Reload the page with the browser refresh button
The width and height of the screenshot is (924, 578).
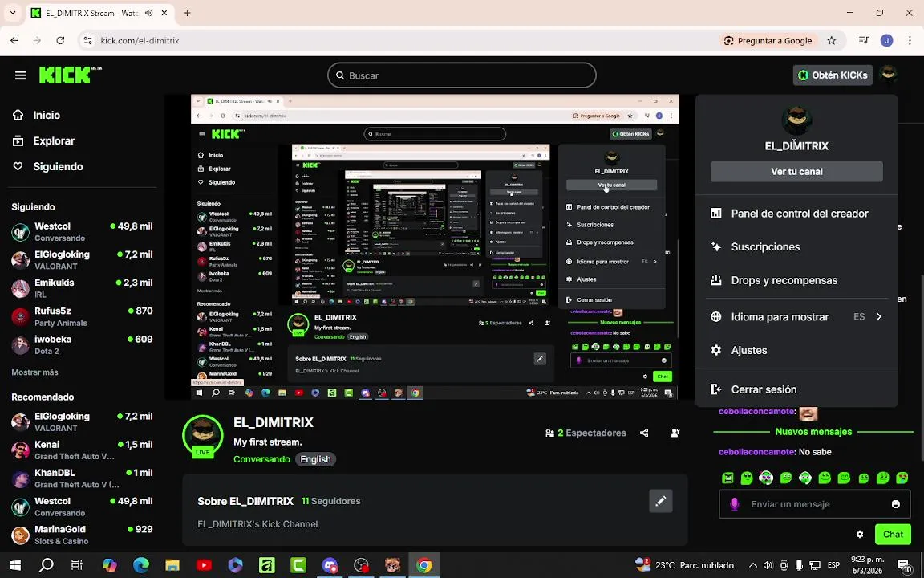[60, 41]
